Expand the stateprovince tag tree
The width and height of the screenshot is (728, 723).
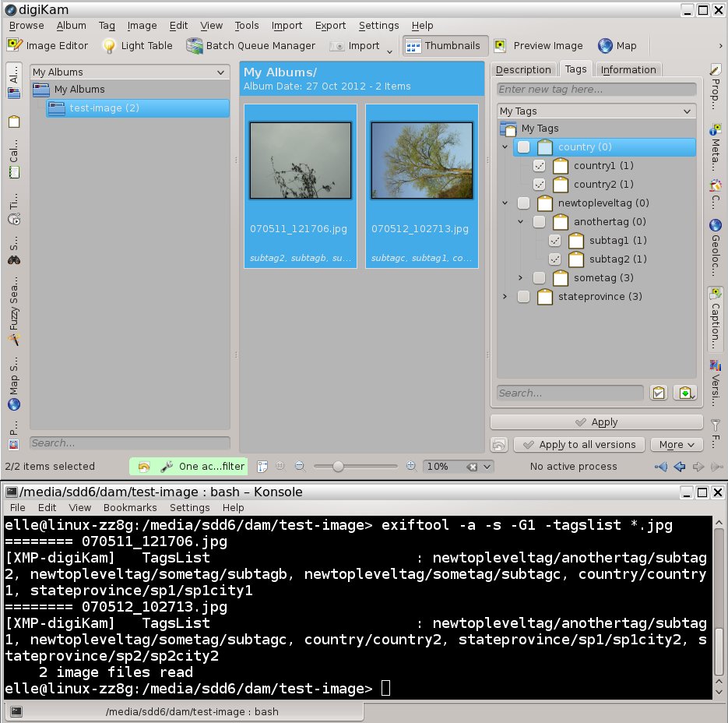(505, 297)
